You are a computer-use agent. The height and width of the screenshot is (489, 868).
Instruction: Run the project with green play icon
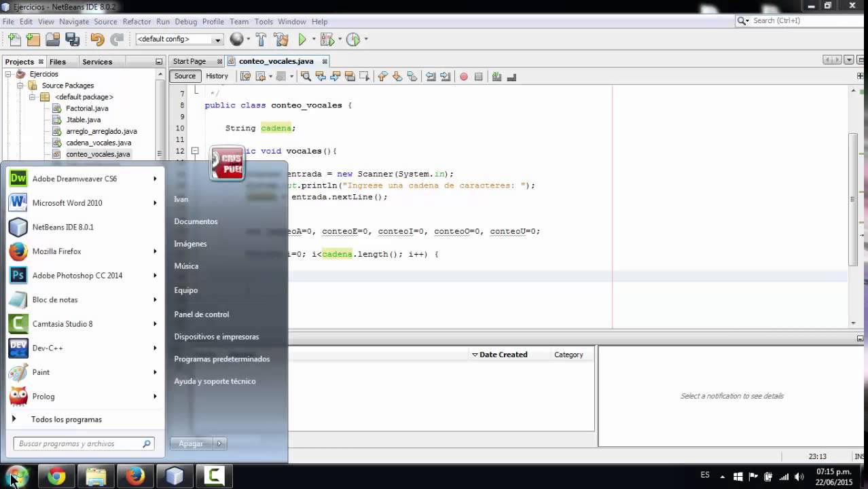pos(302,39)
